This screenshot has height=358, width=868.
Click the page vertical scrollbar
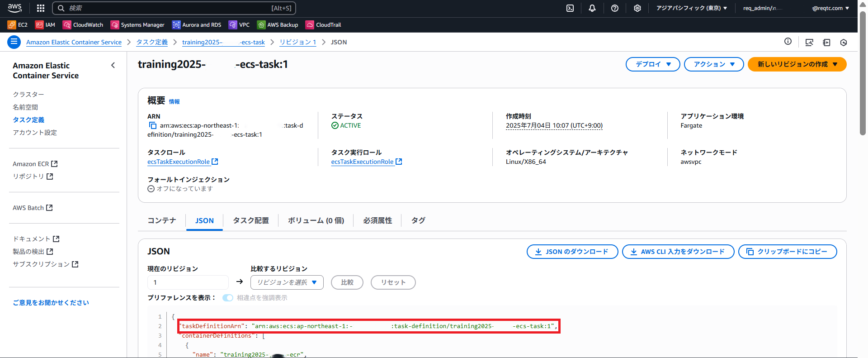coord(863,72)
